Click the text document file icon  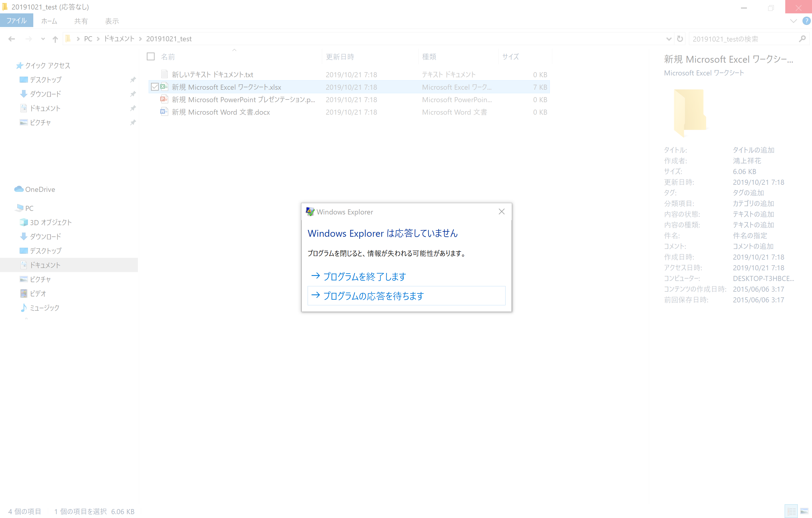tap(165, 74)
